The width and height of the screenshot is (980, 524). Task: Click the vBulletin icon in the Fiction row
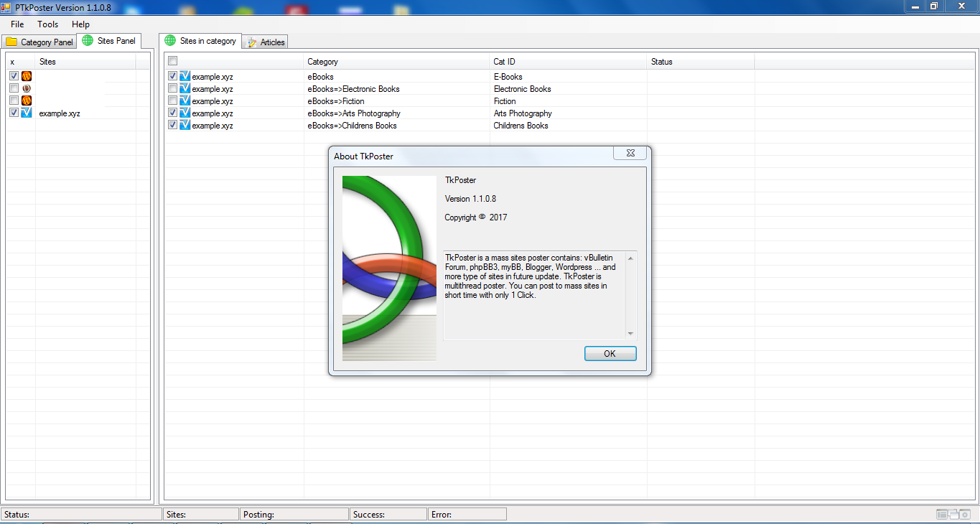coord(185,100)
